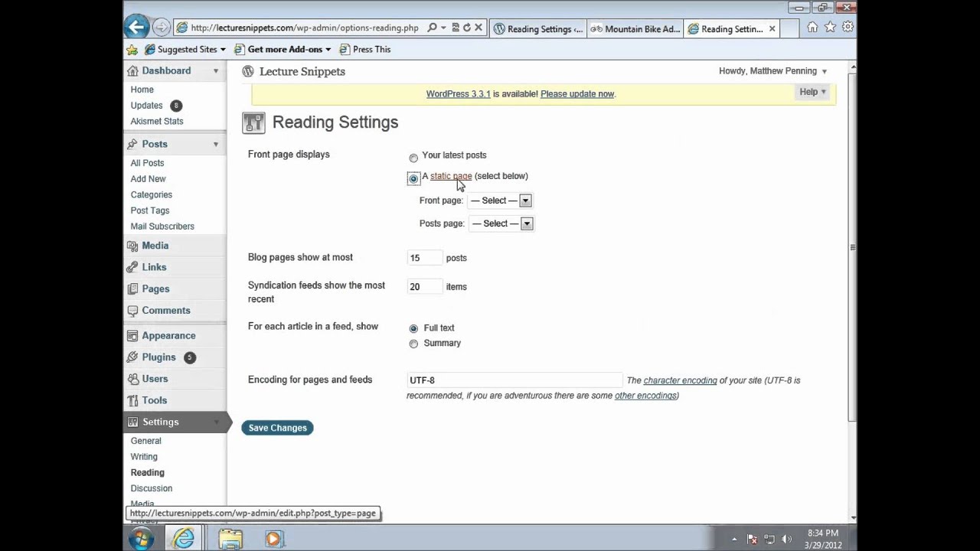Collapse the Dashboard menu with its arrow
Viewport: 980px width, 551px height.
point(216,70)
